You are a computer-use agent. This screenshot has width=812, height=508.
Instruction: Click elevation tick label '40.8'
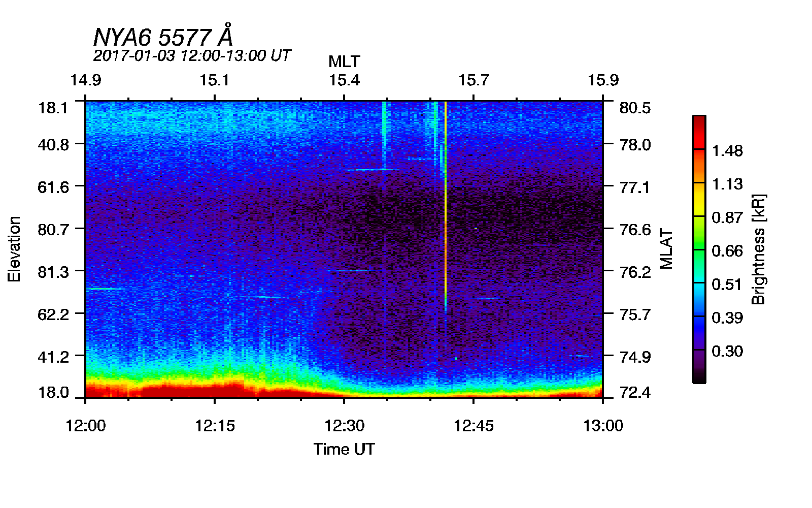pos(53,145)
